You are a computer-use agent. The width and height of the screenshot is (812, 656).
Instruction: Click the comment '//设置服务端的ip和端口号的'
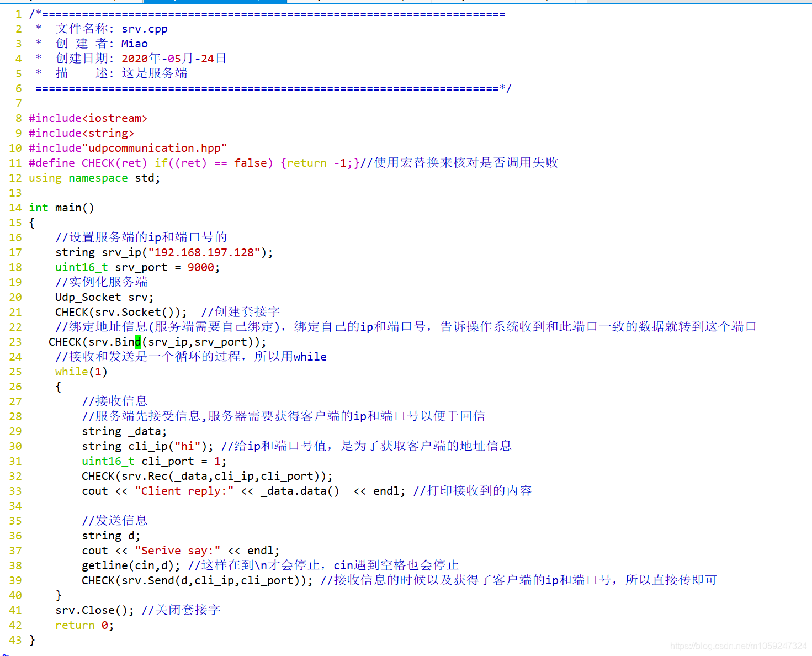[141, 237]
